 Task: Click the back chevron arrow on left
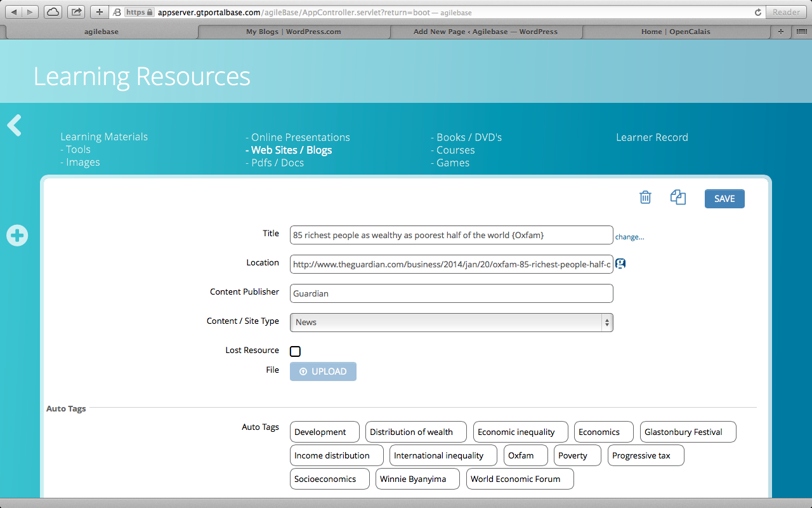coord(15,126)
